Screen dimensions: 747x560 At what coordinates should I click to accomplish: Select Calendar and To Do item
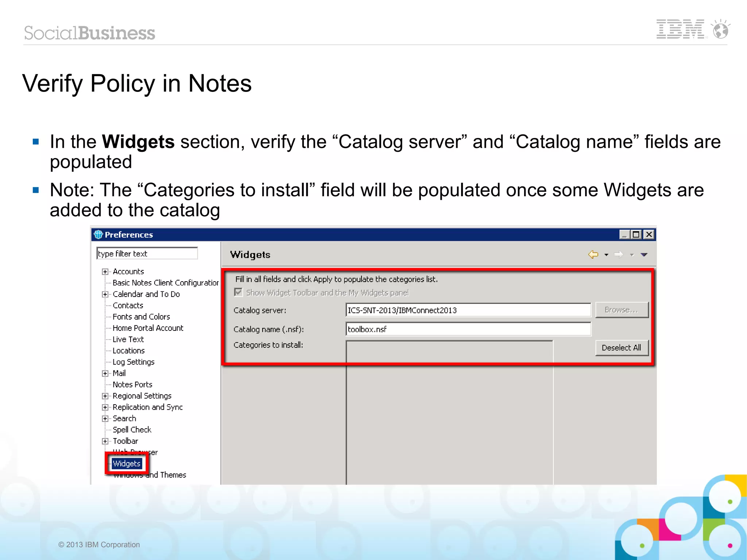146,294
